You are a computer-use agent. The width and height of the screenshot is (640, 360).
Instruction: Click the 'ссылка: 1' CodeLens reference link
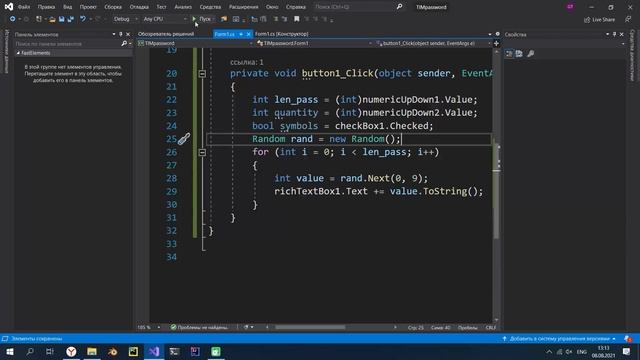click(x=247, y=62)
